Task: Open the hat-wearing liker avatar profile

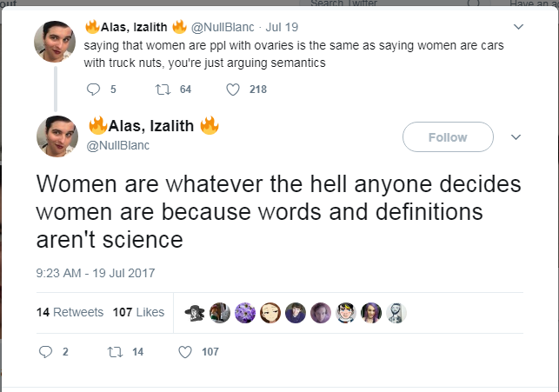Action: [x=195, y=313]
